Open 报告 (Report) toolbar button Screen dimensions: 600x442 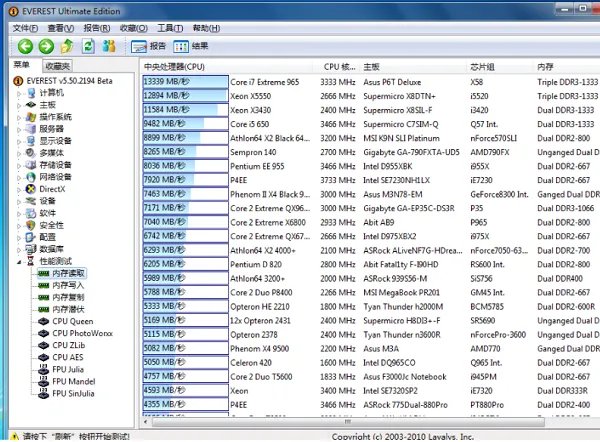point(149,46)
